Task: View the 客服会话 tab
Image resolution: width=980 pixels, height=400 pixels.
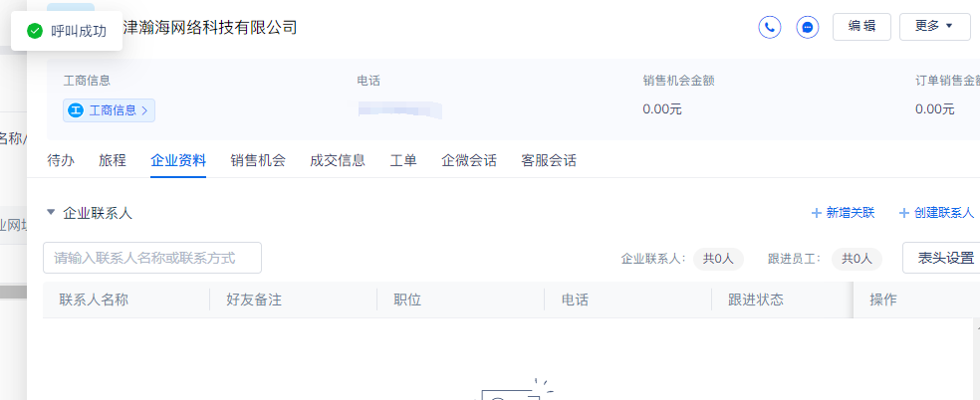Action: click(x=549, y=161)
